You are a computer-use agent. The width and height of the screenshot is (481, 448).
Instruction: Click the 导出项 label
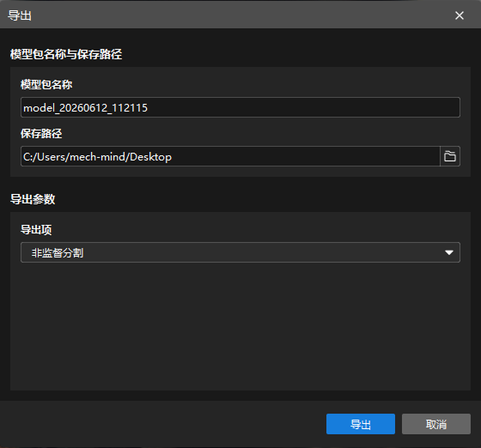[36, 229]
